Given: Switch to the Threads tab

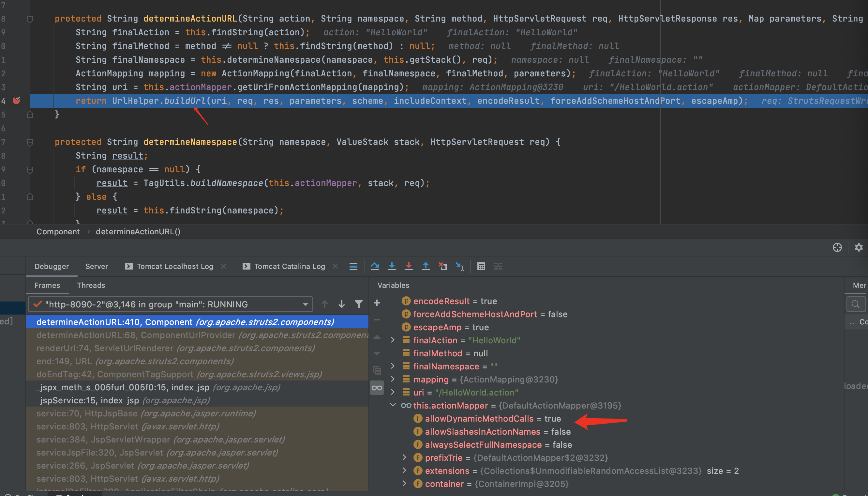Looking at the screenshot, I should (x=91, y=285).
